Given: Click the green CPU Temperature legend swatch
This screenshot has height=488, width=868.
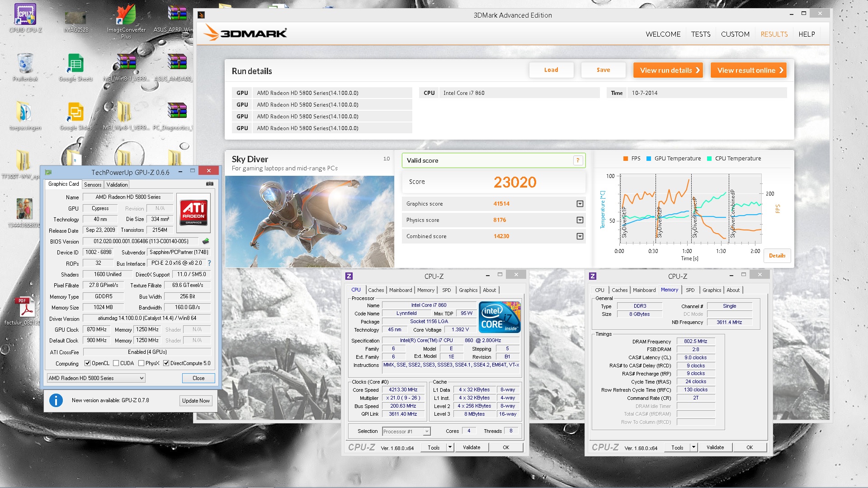Looking at the screenshot, I should tap(709, 159).
